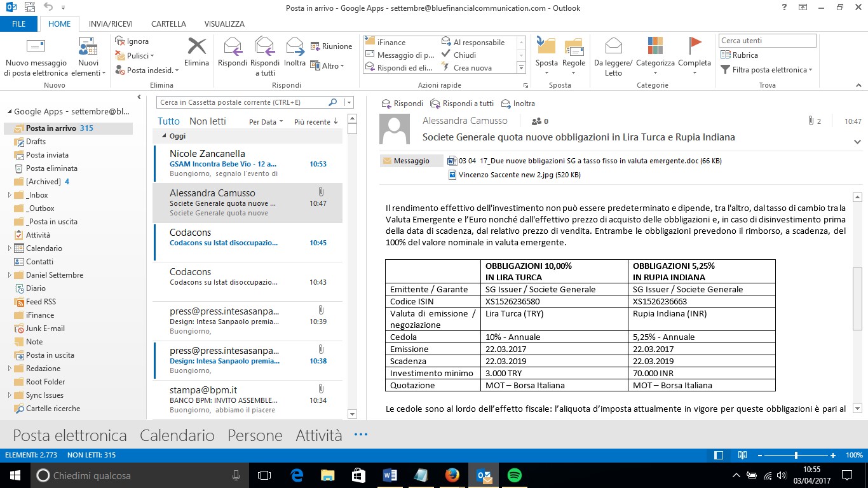Click the Riunione button
This screenshot has width=868, height=488.
coord(331,46)
